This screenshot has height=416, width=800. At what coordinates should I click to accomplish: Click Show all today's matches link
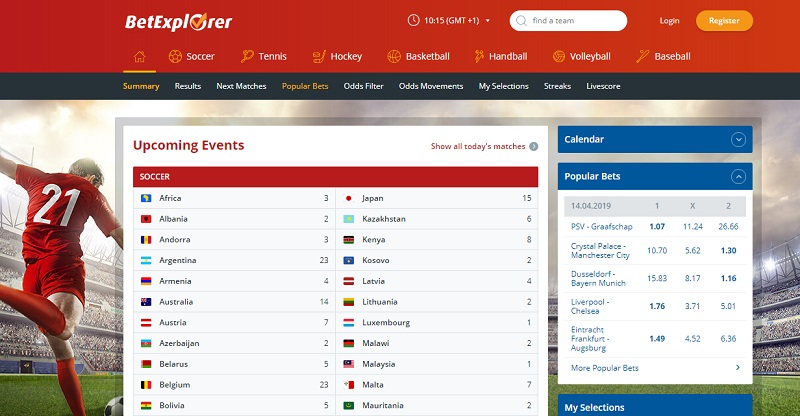click(478, 146)
